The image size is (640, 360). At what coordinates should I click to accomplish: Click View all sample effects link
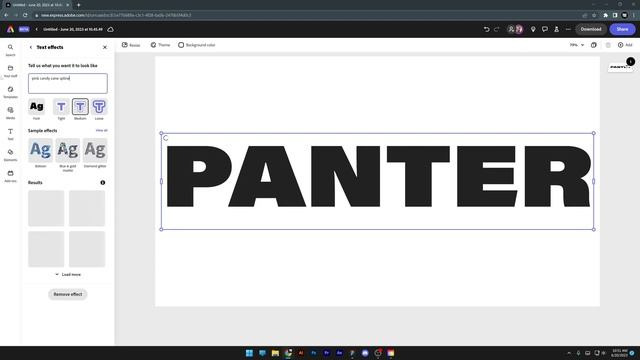point(102,131)
